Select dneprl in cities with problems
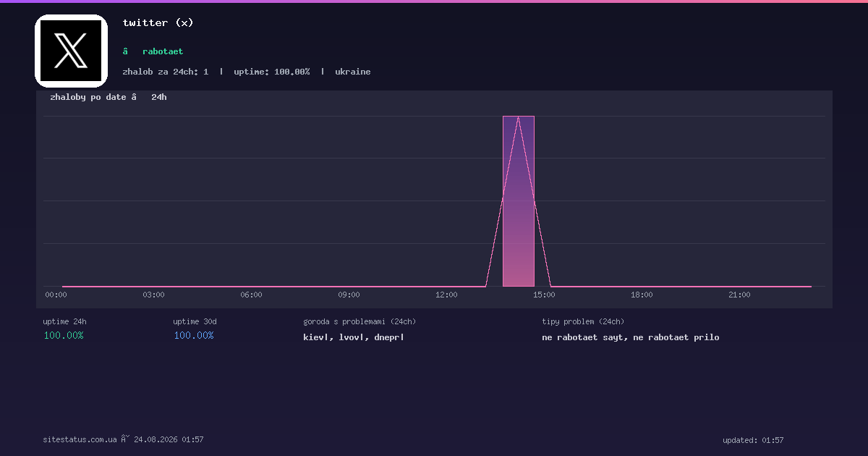This screenshot has height=456, width=868. [389, 337]
